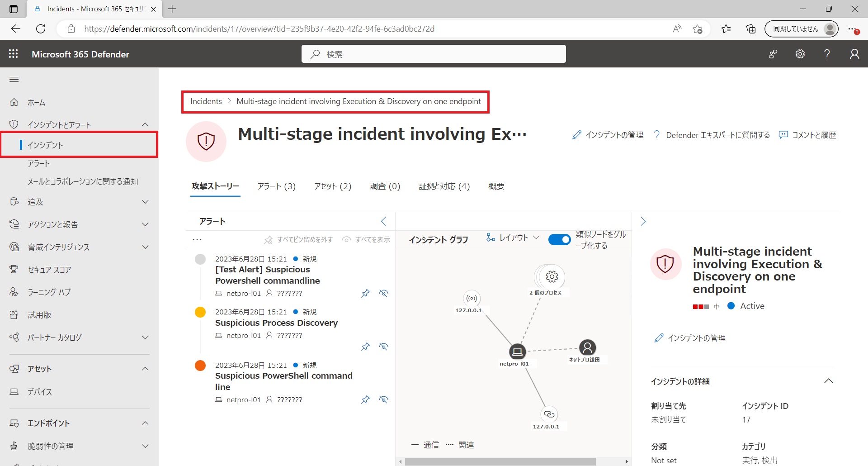Hide the Suspicious Process Discovery alert

(383, 347)
